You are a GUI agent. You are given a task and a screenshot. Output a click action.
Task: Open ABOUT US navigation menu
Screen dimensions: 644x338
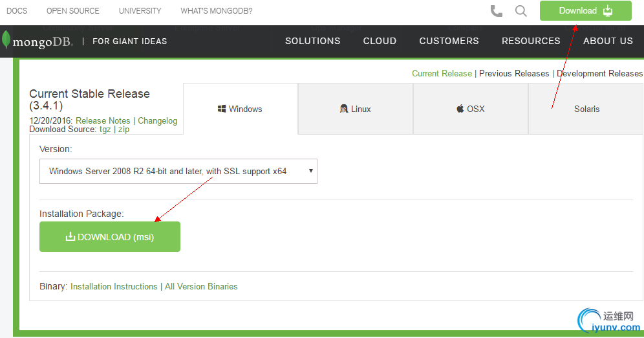tap(608, 41)
